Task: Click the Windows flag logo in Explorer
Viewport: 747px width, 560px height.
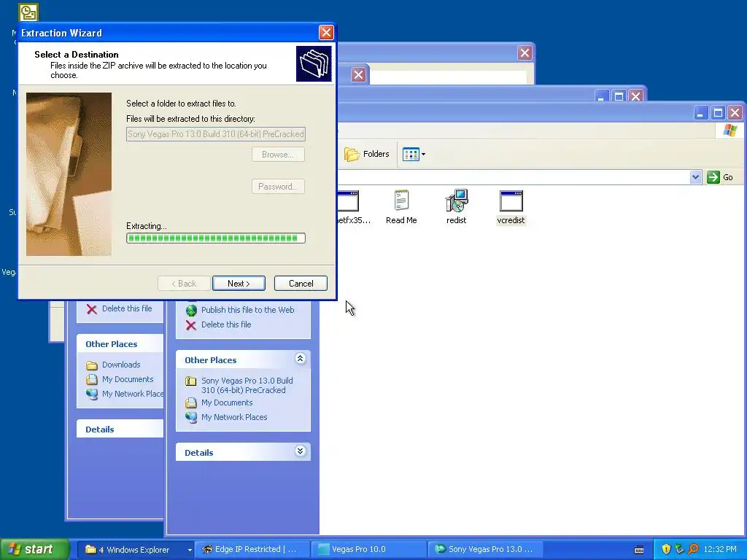Action: [729, 130]
